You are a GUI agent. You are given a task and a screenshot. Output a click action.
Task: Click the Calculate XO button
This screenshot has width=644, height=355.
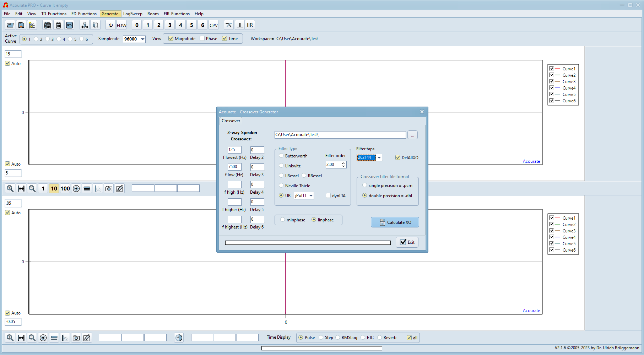pyautogui.click(x=395, y=222)
